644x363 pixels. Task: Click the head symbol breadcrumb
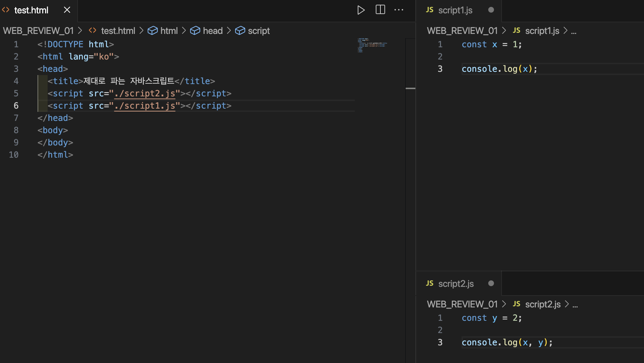(x=212, y=31)
